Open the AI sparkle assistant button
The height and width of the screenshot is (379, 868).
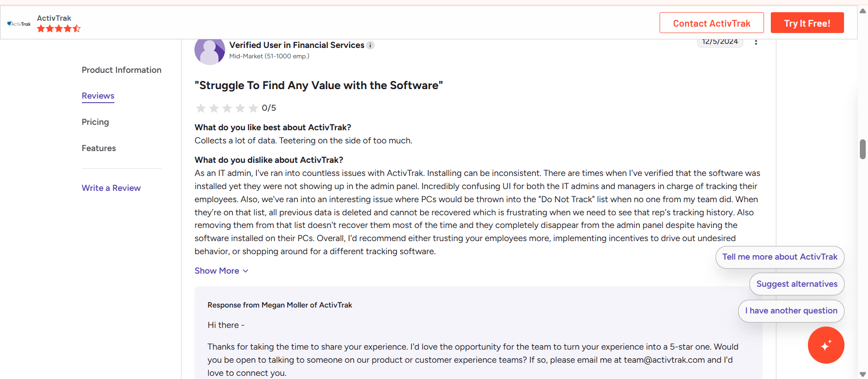click(x=826, y=345)
